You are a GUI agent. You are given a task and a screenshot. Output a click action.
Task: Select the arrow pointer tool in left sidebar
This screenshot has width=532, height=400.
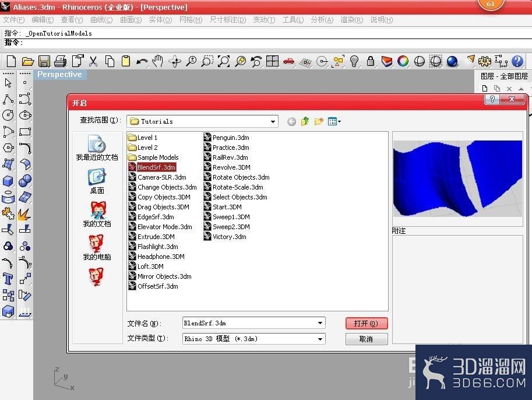click(8, 83)
